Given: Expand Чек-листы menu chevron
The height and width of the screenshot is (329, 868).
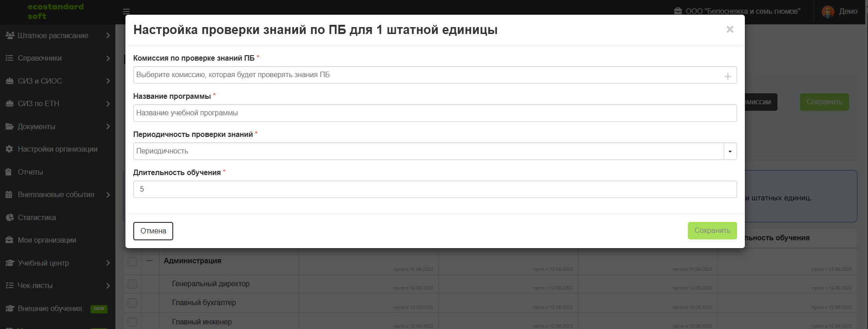Looking at the screenshot, I should pos(108,285).
